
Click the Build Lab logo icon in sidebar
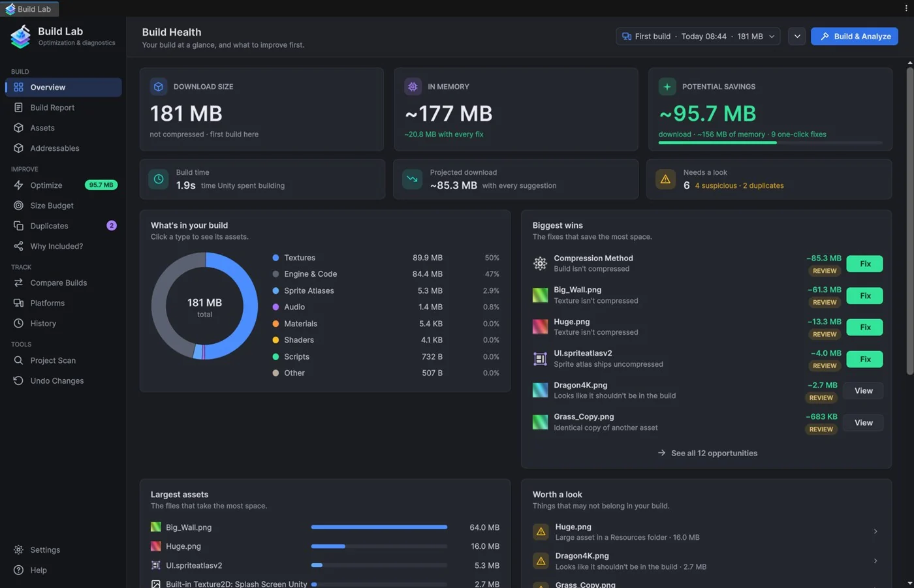click(20, 37)
